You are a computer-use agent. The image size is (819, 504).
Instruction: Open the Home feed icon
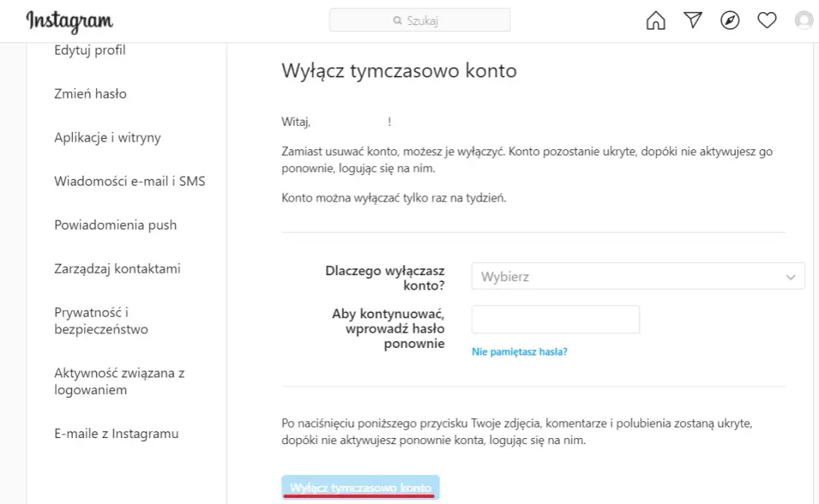(655, 20)
